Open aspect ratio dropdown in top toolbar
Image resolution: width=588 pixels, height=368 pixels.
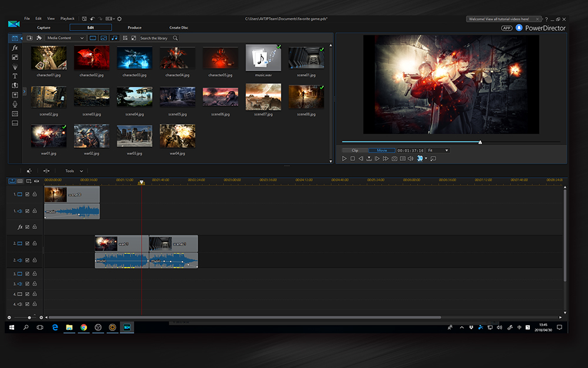(110, 19)
